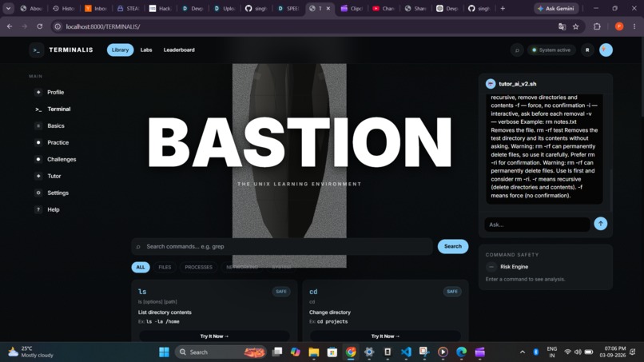
Task: Switch to the Clipchamp browser tab
Action: tap(351, 8)
